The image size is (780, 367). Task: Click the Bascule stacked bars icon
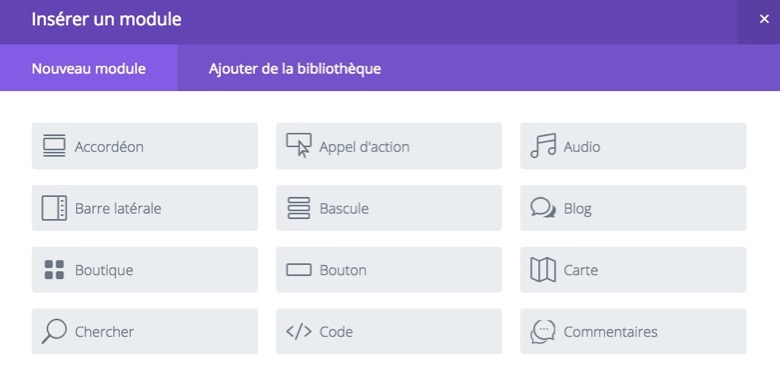tap(298, 208)
